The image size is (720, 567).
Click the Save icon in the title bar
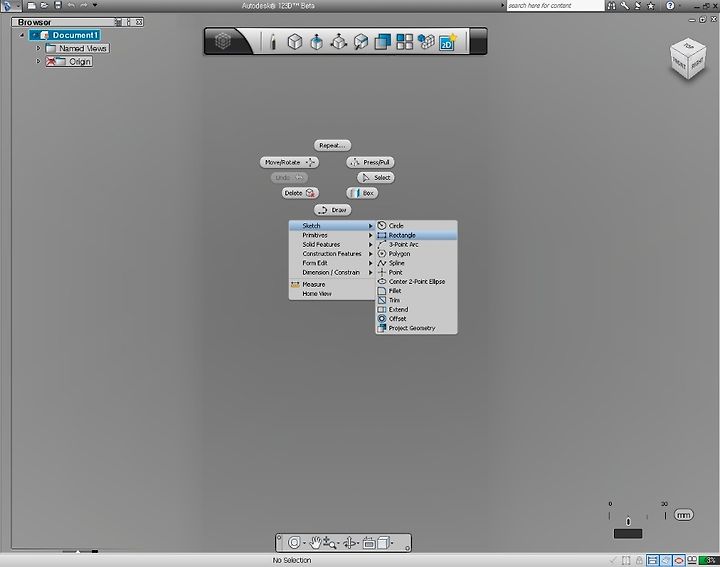[x=58, y=6]
